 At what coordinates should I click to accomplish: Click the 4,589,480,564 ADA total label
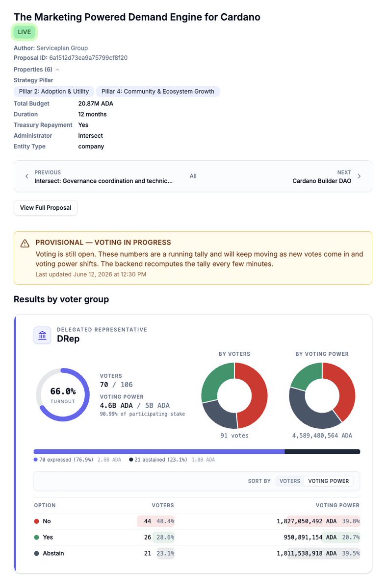(322, 436)
